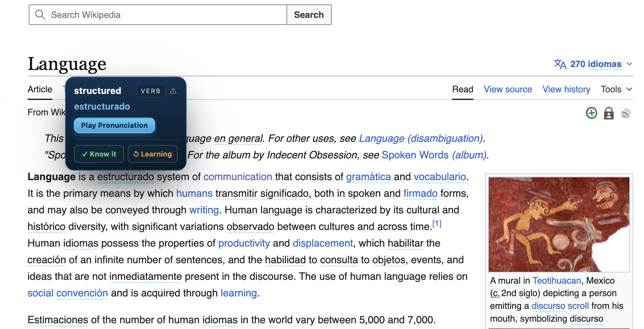
Task: Click the translated word inmediatamente
Action: click(145, 276)
